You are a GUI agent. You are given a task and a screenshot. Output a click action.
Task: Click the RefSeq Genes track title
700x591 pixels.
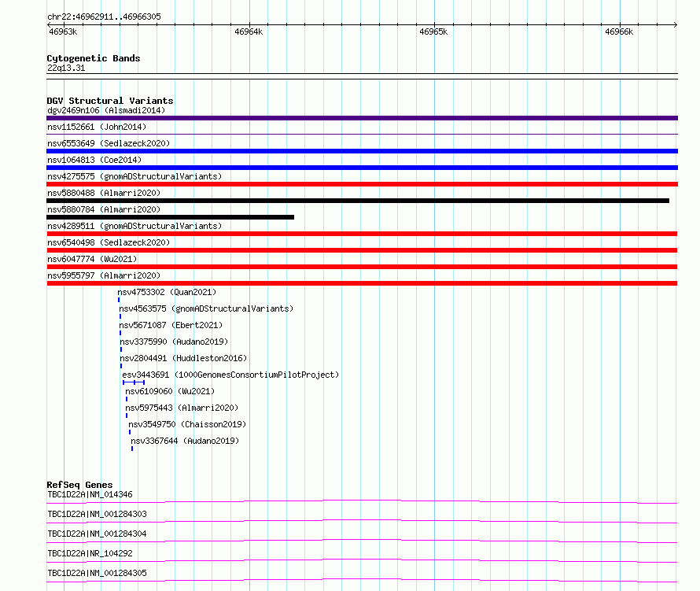pos(79,485)
